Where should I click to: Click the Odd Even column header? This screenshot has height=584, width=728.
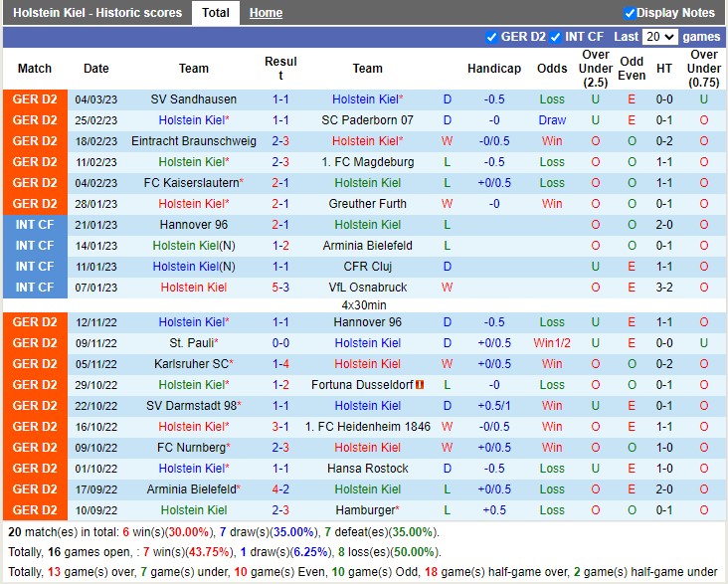632,69
